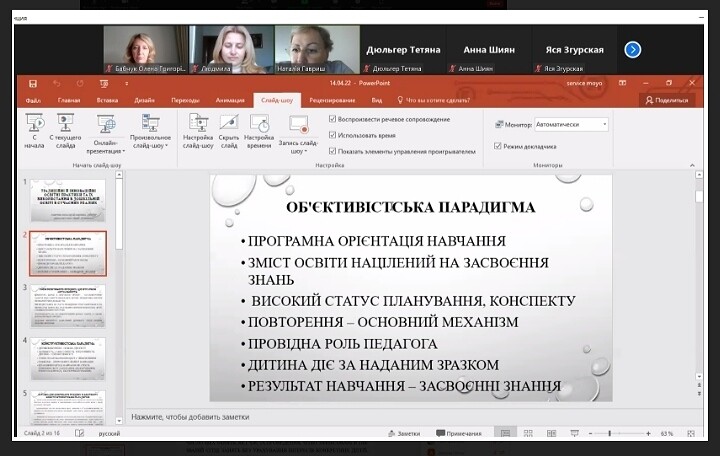The image size is (720, 456).
Task: Switch to Reading view icon
Action: coord(551,433)
